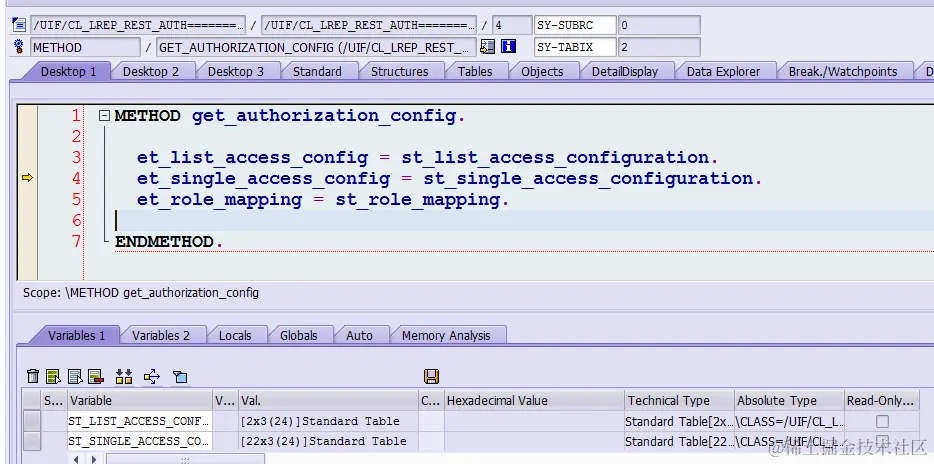Viewport: 934px width, 464px height.
Task: Click the '[22x3(24)]Standard Table' value cell
Action: pos(328,441)
